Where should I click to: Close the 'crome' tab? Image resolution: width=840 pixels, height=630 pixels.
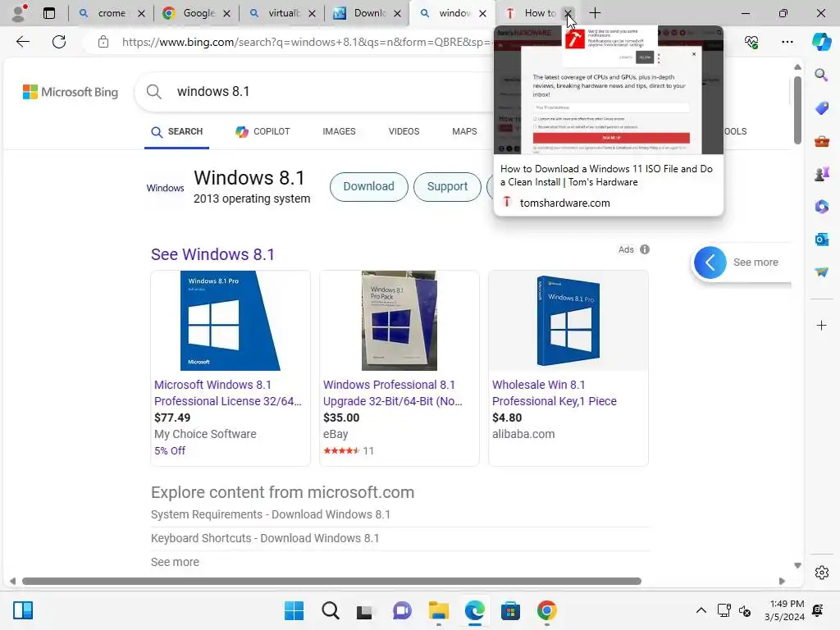click(x=141, y=13)
